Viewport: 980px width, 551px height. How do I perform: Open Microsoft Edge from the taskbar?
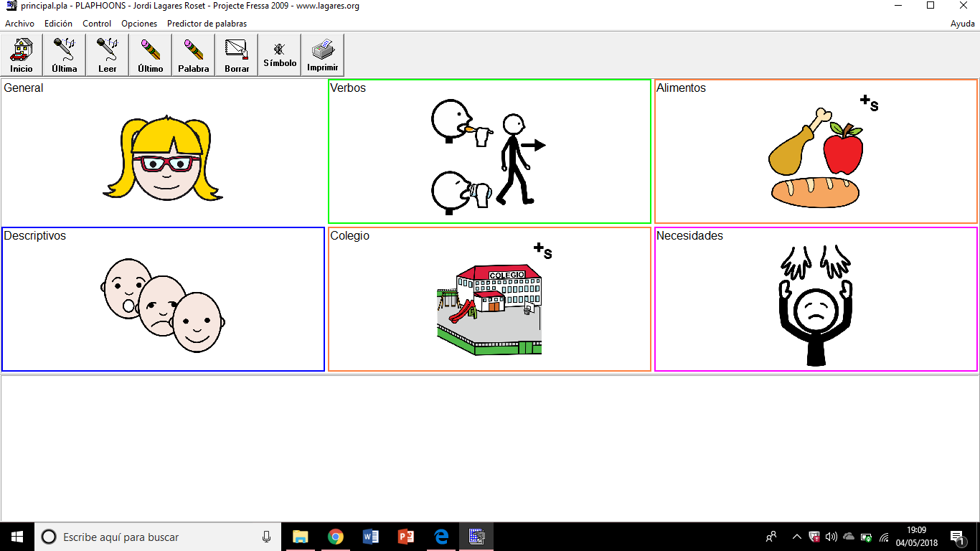click(x=441, y=537)
